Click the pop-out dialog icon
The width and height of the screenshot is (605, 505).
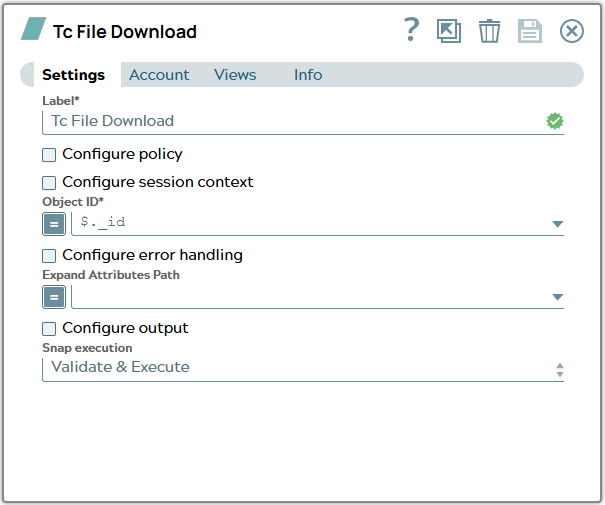(x=449, y=31)
